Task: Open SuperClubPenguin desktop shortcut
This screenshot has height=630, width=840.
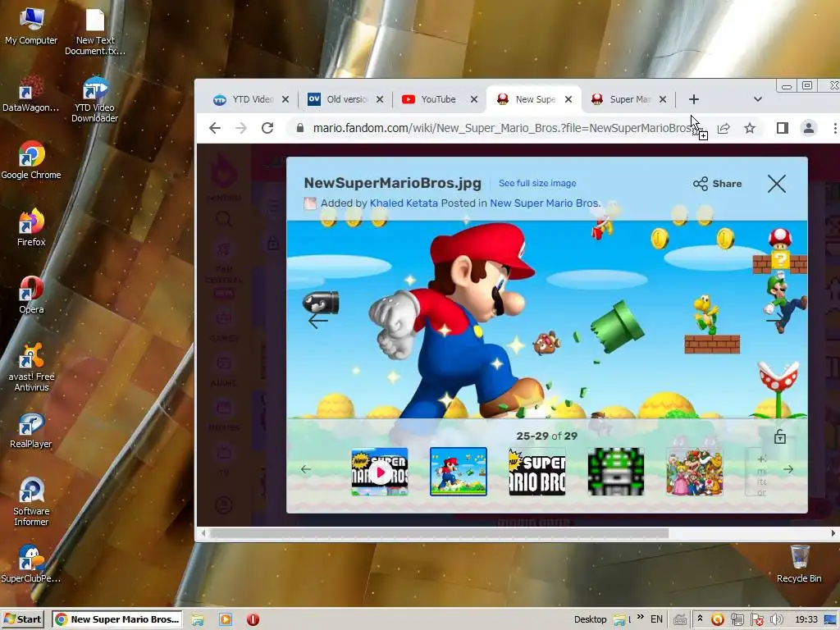Action: [30, 564]
